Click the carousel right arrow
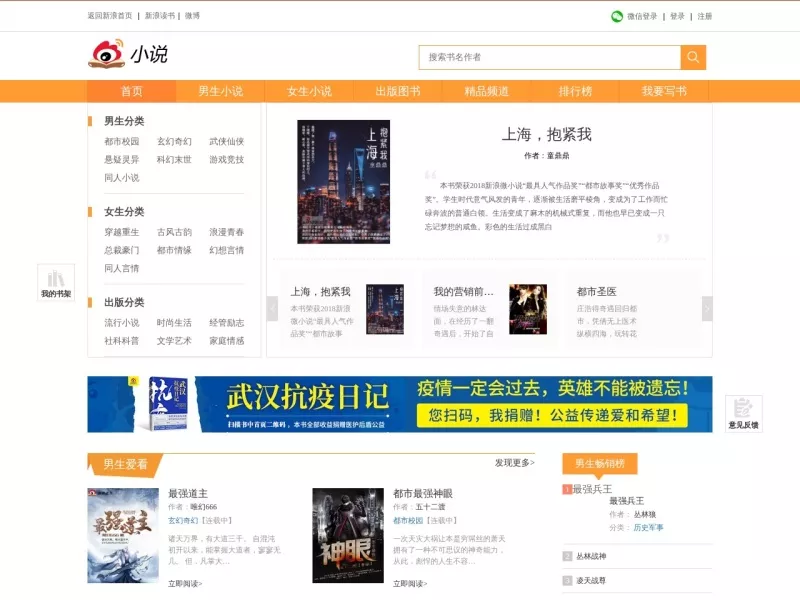This screenshot has width=800, height=600. [x=707, y=309]
